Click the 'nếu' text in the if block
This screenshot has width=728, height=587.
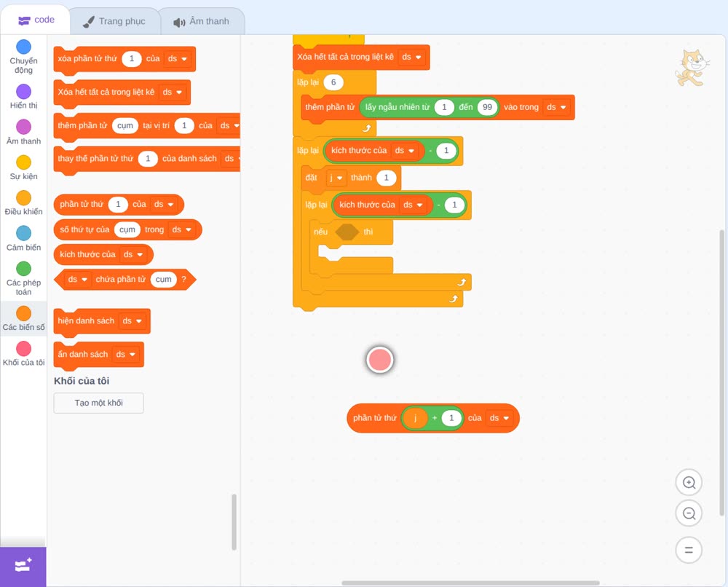point(321,232)
